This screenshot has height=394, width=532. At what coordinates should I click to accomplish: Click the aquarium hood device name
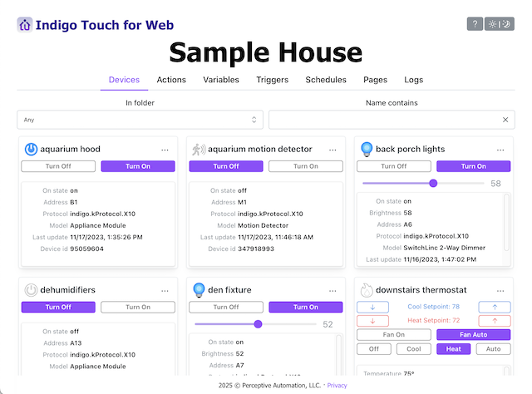70,149
